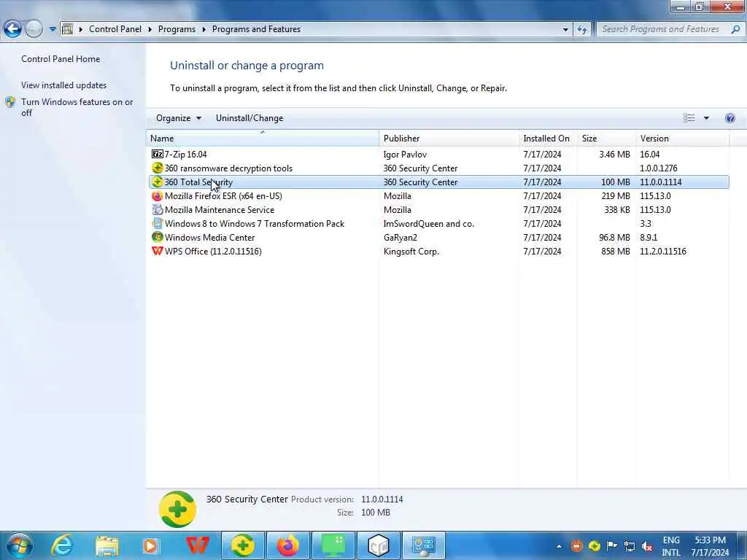The height and width of the screenshot is (560, 747).
Task: Click the Uninstall/Change button
Action: point(249,118)
